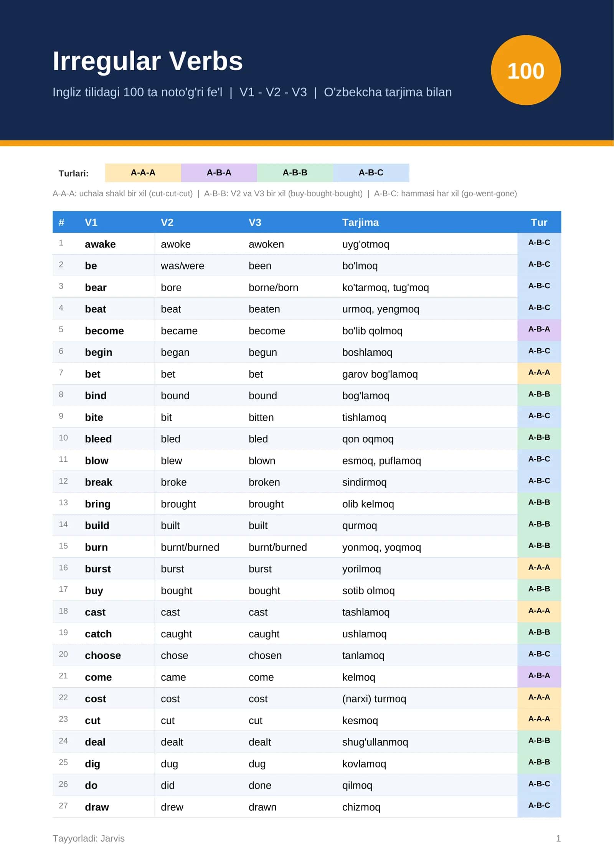The image size is (614, 868).
Task: Click the word 'chosen'
Action: tap(265, 655)
